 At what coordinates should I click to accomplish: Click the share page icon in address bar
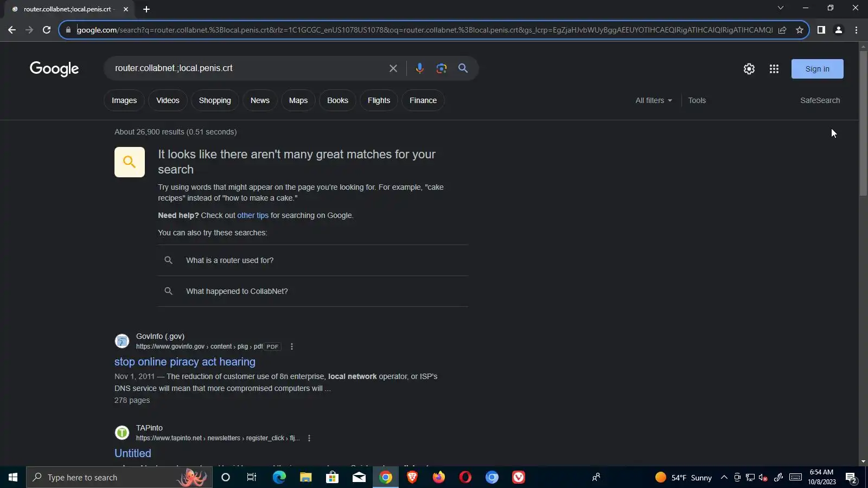tap(782, 30)
